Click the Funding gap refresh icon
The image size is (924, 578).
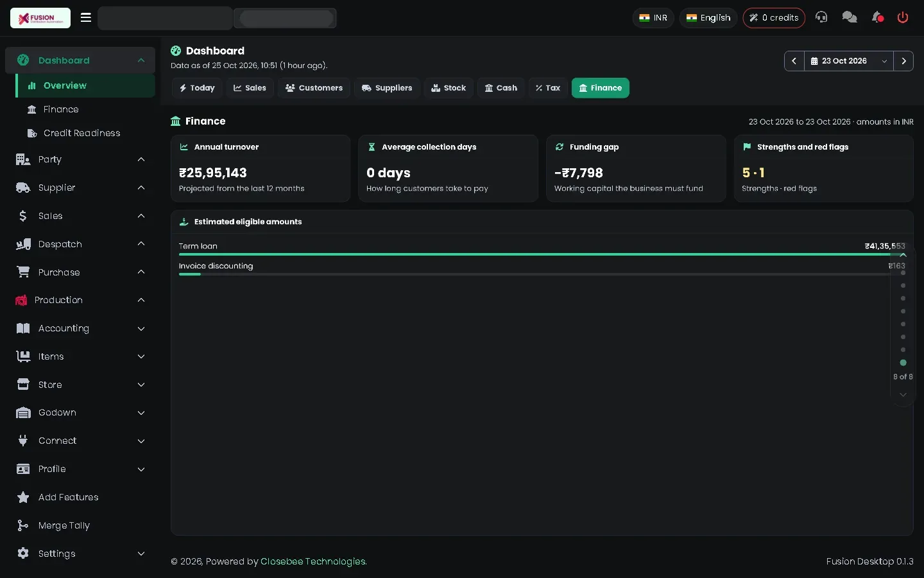(560, 147)
